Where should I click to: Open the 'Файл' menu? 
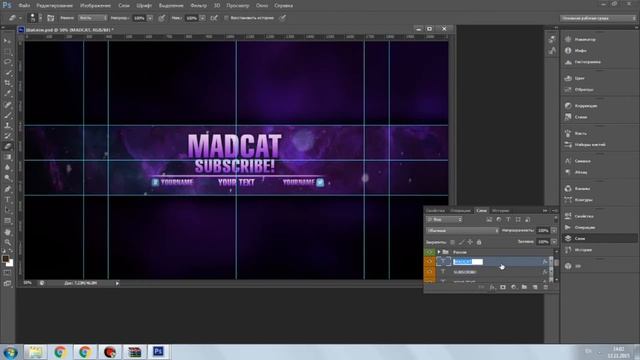point(24,6)
